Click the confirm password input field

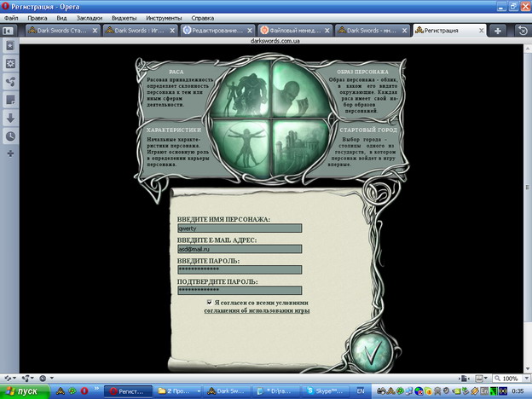pyautogui.click(x=240, y=291)
